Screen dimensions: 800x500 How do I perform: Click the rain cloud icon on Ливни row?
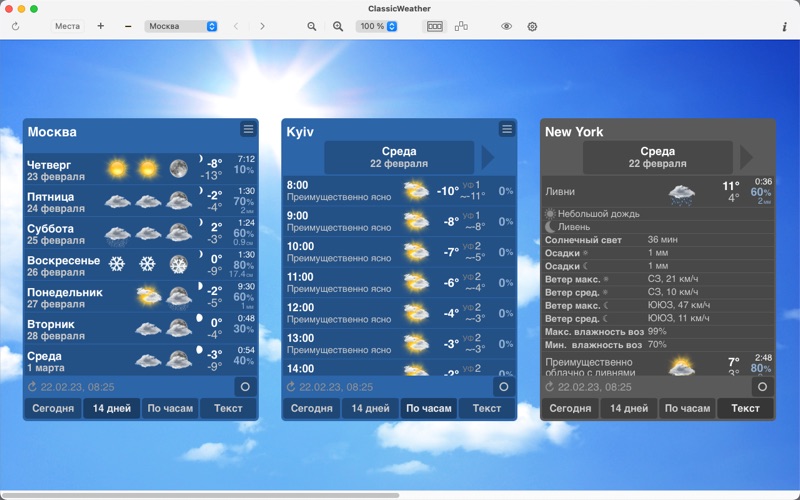[682, 194]
